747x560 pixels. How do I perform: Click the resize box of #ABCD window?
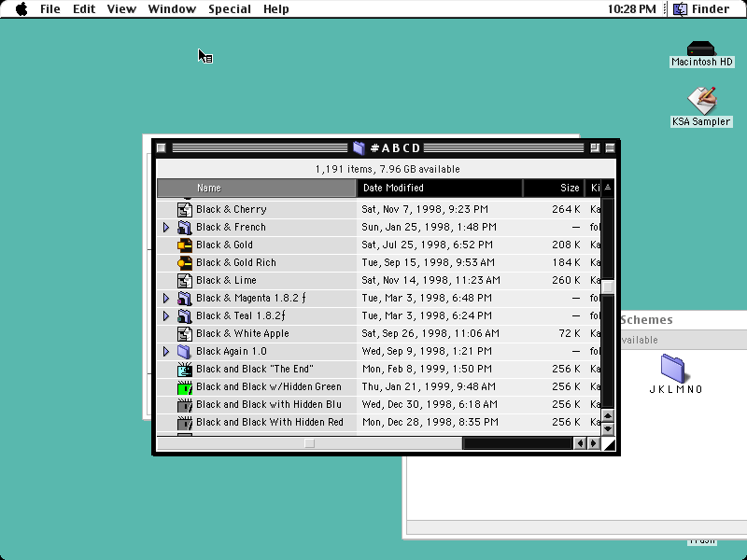pos(609,444)
